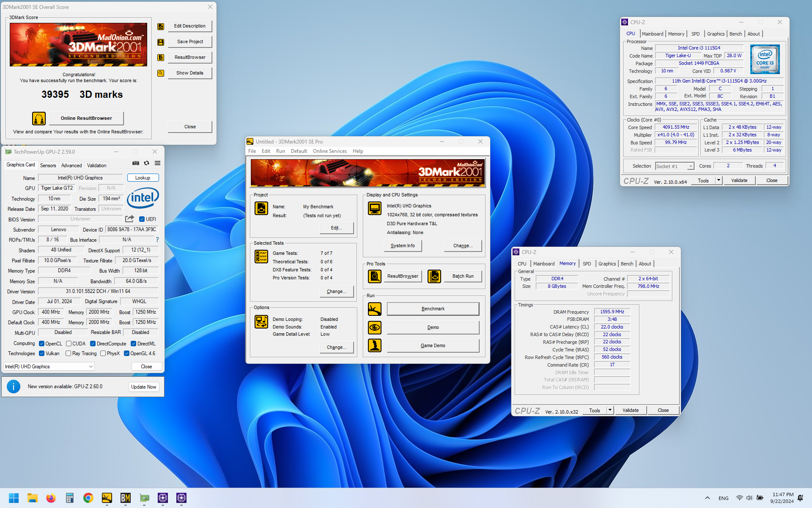Click the Lookup button in GPU-Z
812x508 pixels.
(143, 178)
